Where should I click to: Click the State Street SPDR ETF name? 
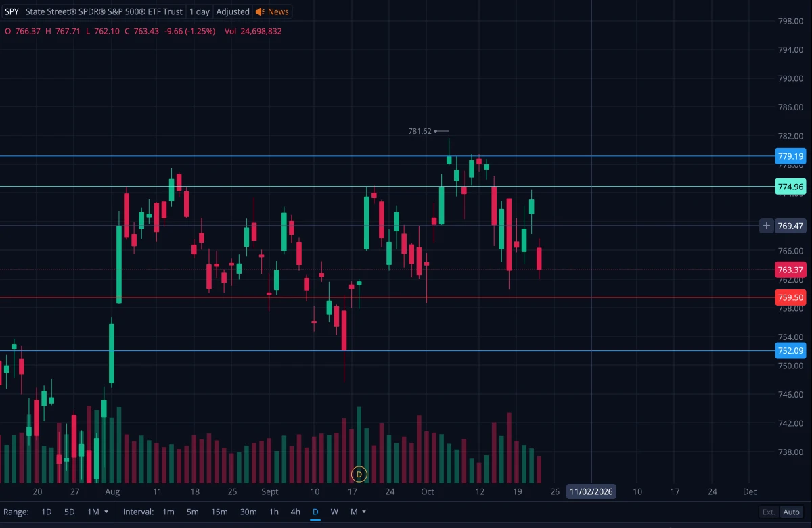(104, 11)
